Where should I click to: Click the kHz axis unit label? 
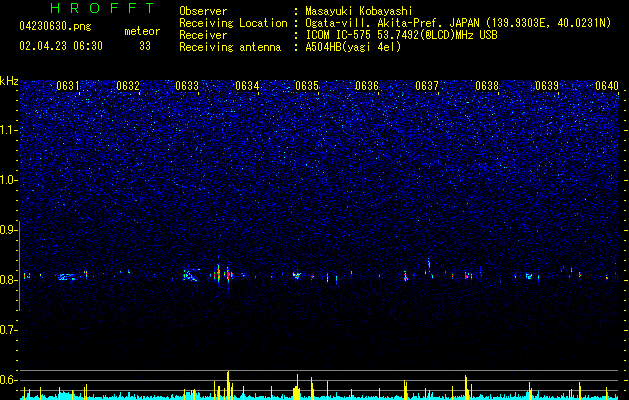(x=9, y=81)
